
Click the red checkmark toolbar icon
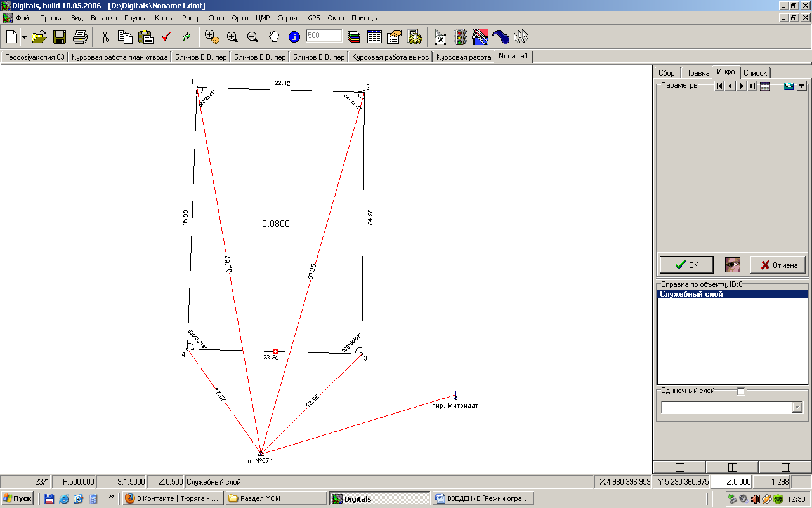point(166,37)
